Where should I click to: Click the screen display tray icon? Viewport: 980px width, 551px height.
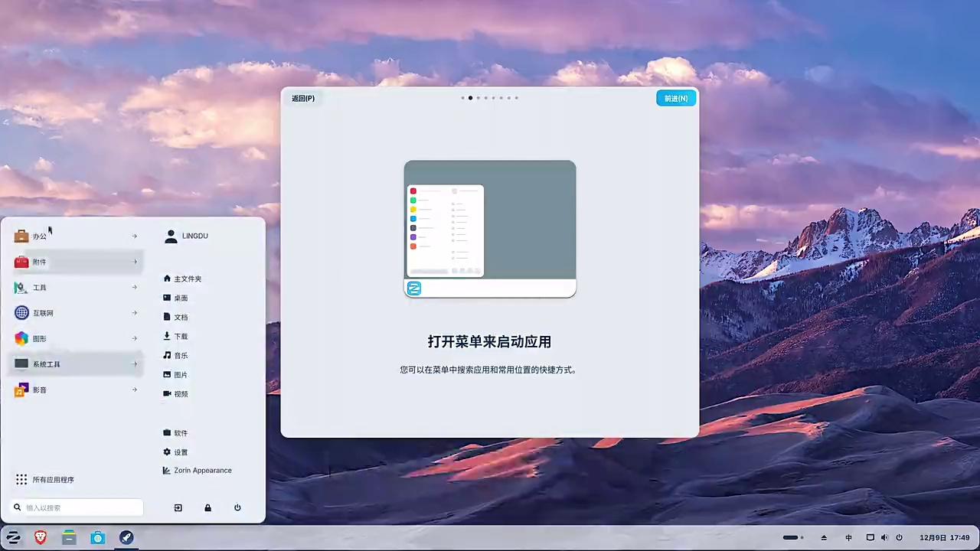pos(871,538)
